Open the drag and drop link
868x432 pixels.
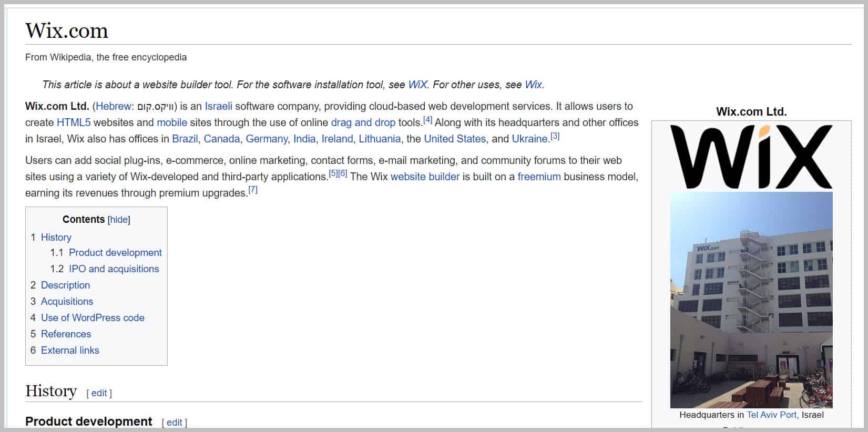(x=363, y=122)
